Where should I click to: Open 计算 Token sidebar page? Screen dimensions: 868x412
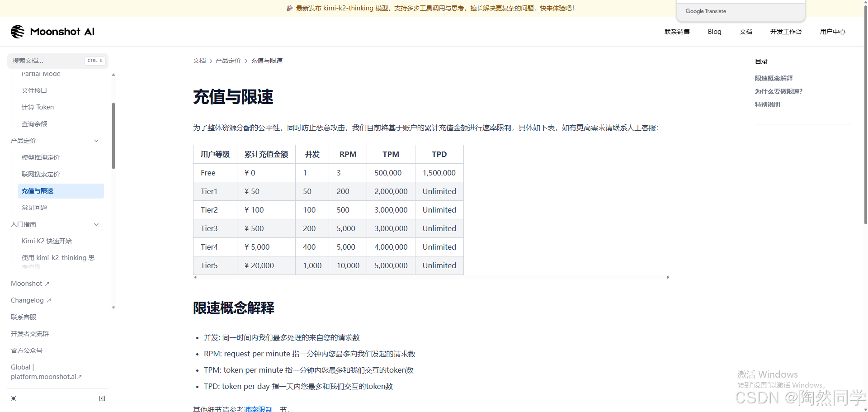tap(38, 107)
